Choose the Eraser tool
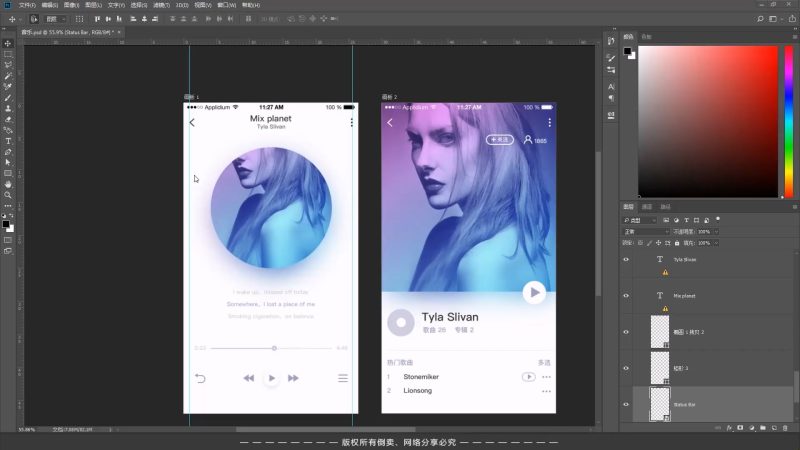The width and height of the screenshot is (800, 450). 8,119
